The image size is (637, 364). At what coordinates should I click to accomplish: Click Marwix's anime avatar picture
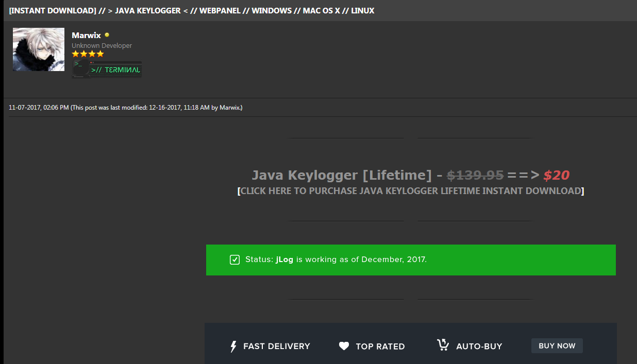click(39, 49)
